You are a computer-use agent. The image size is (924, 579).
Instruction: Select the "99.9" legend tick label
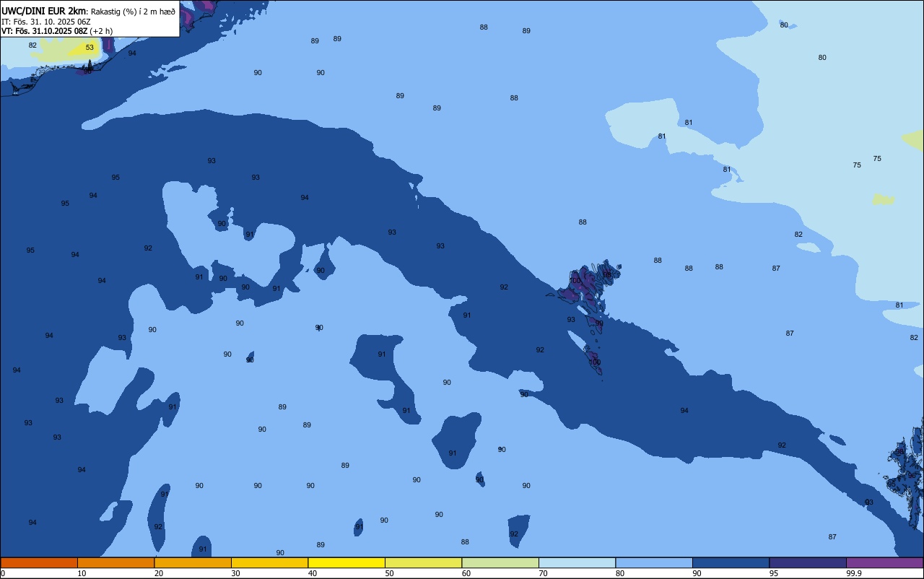pyautogui.click(x=854, y=573)
